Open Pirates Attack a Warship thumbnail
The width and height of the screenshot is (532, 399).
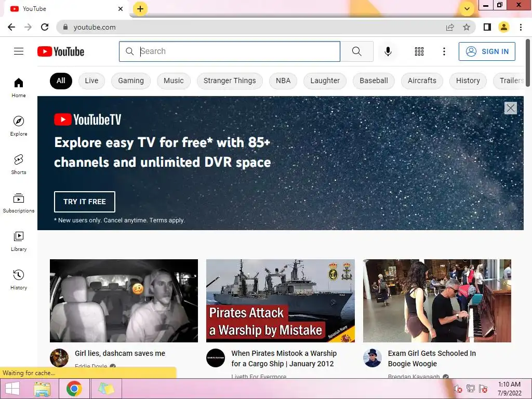tap(280, 301)
